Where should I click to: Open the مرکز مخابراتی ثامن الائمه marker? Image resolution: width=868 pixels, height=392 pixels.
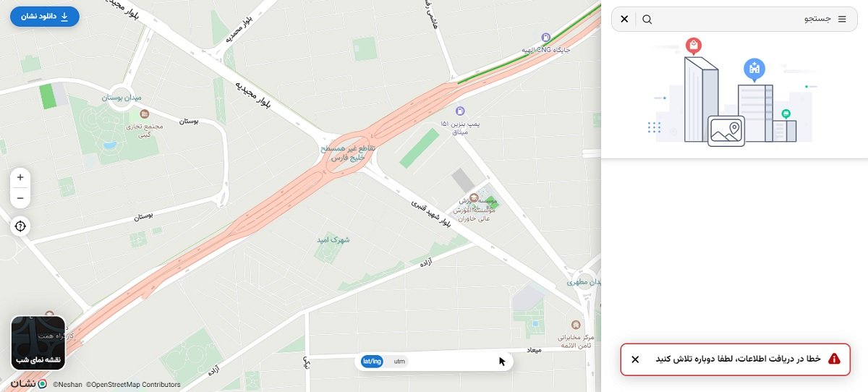point(576,325)
